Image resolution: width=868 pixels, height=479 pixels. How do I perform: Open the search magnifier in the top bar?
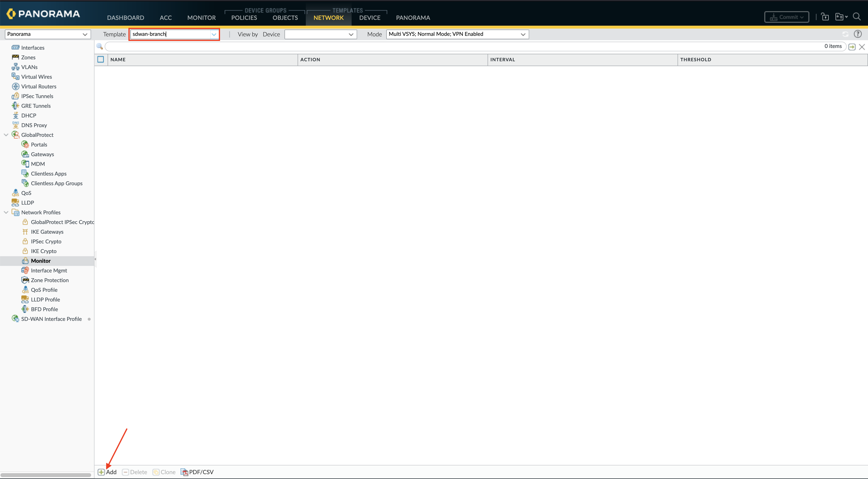(x=857, y=16)
